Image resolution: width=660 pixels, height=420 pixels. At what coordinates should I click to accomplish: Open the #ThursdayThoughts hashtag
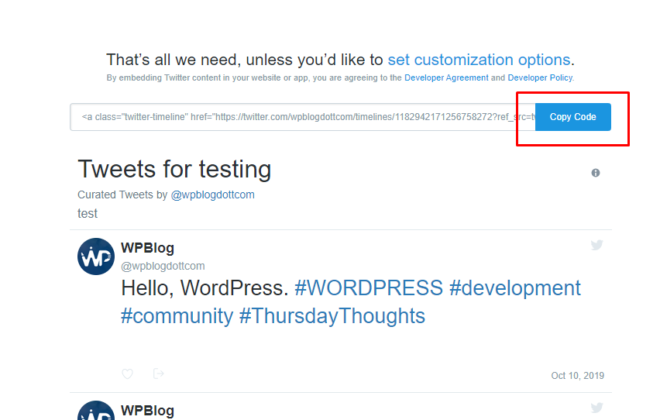[x=332, y=316]
